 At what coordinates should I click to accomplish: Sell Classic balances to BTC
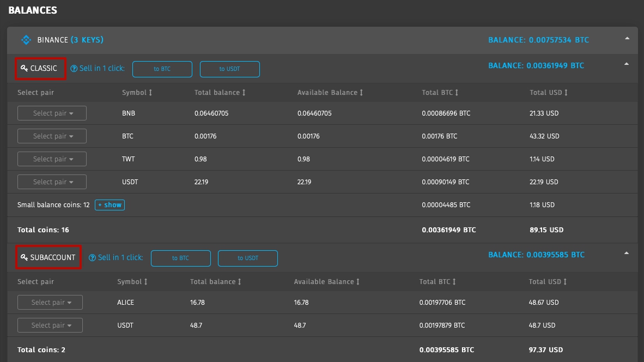pos(162,69)
